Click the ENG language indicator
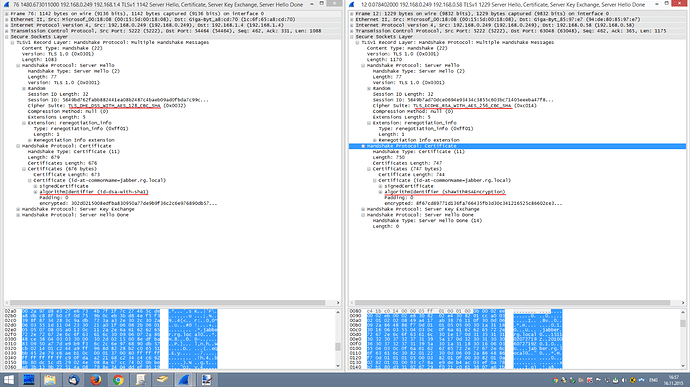The width and height of the screenshot is (690, 387). [x=653, y=380]
